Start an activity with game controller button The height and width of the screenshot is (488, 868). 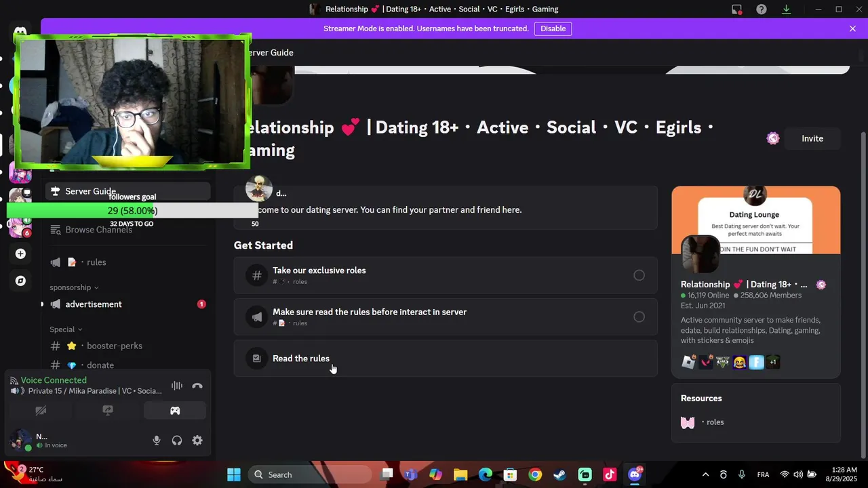click(x=175, y=411)
